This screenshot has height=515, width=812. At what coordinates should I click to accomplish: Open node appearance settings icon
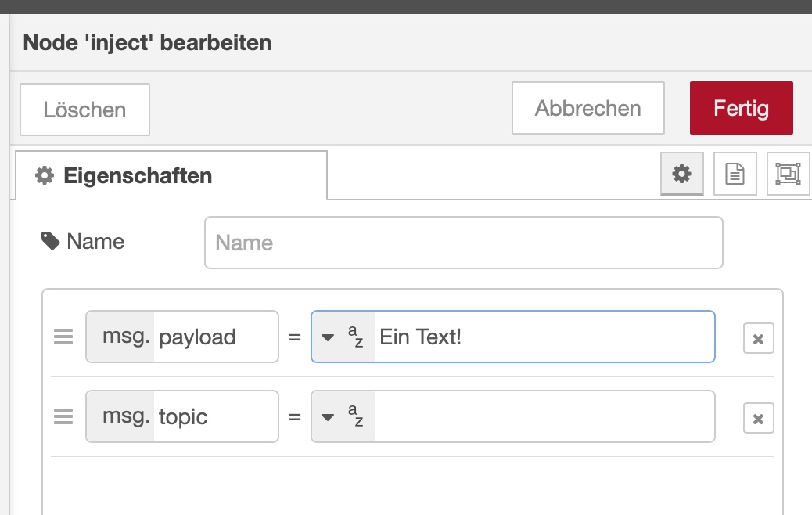pos(787,174)
